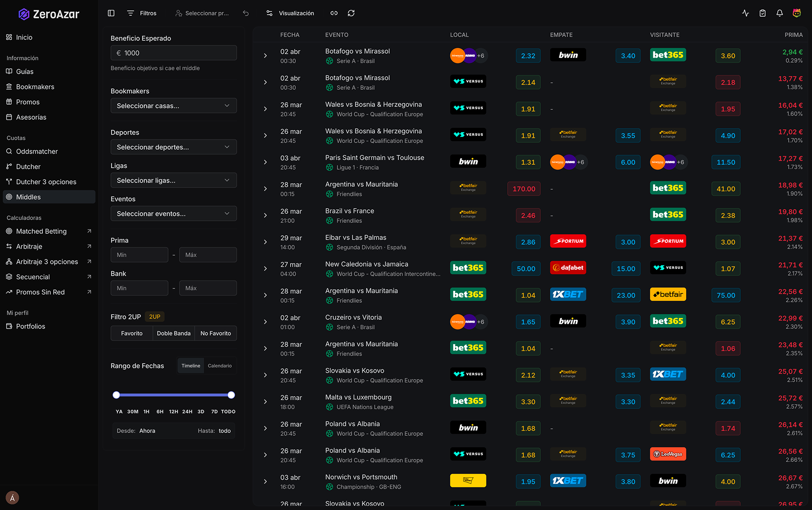Screen dimensions: 812x510
Task: Open the activity pulse icon
Action: [745, 13]
